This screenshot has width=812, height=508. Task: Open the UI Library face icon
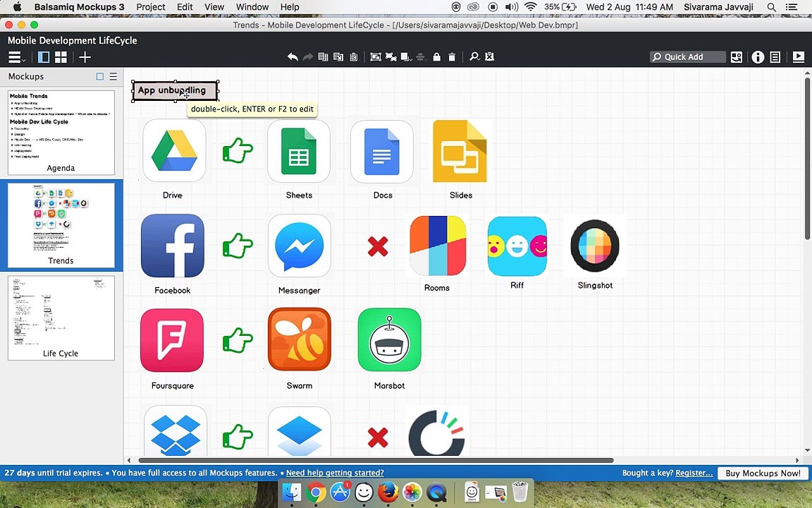coord(737,57)
